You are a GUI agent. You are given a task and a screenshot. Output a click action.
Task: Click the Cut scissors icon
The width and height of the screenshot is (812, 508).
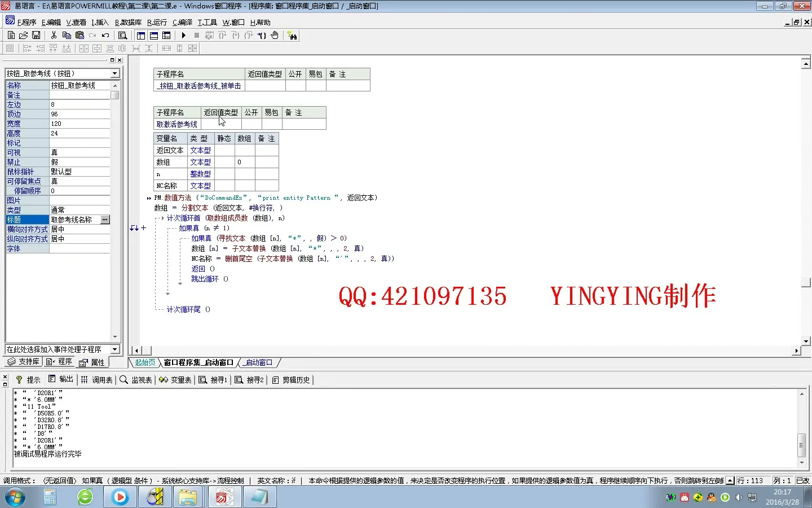54,35
